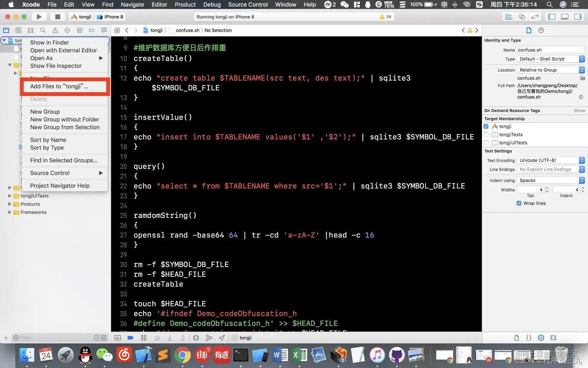
Task: Open the Product menu in menu bar
Action: [185, 5]
